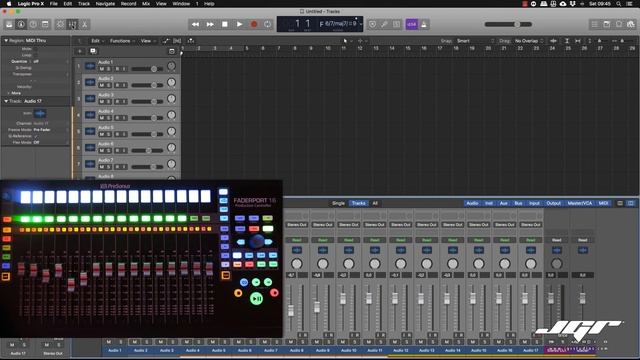Collapse the Region MIDI Thru inspector section
Image resolution: width=640 pixels, height=360 pixels.
pyautogui.click(x=6, y=41)
